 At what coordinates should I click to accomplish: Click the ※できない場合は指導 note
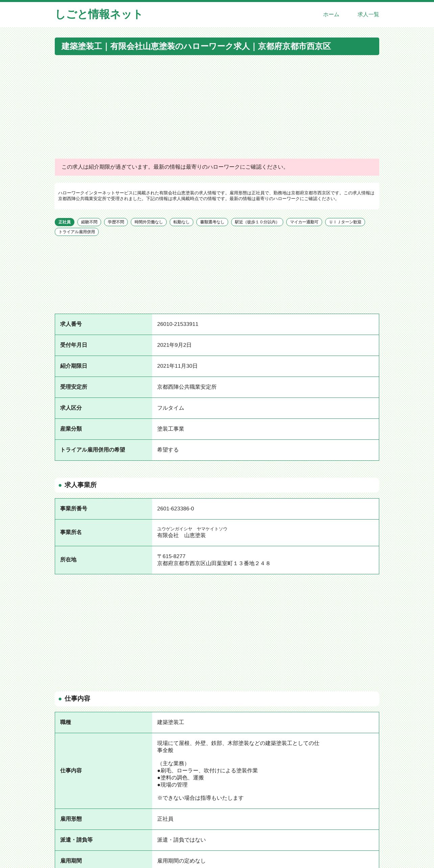click(200, 798)
